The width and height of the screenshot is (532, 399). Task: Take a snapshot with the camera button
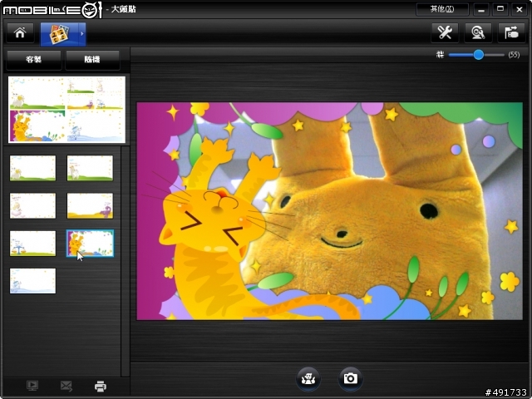coord(351,378)
